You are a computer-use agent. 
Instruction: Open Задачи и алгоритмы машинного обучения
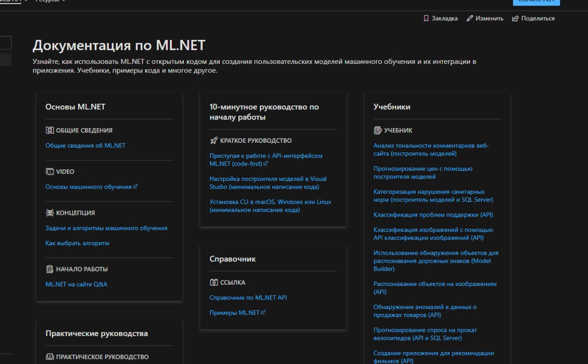(x=106, y=228)
